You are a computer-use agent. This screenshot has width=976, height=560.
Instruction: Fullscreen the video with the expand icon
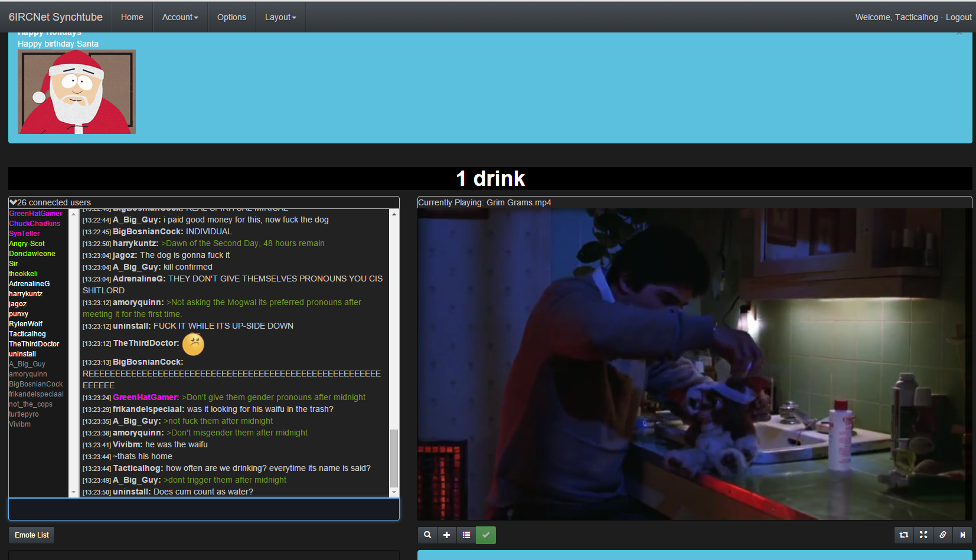923,535
